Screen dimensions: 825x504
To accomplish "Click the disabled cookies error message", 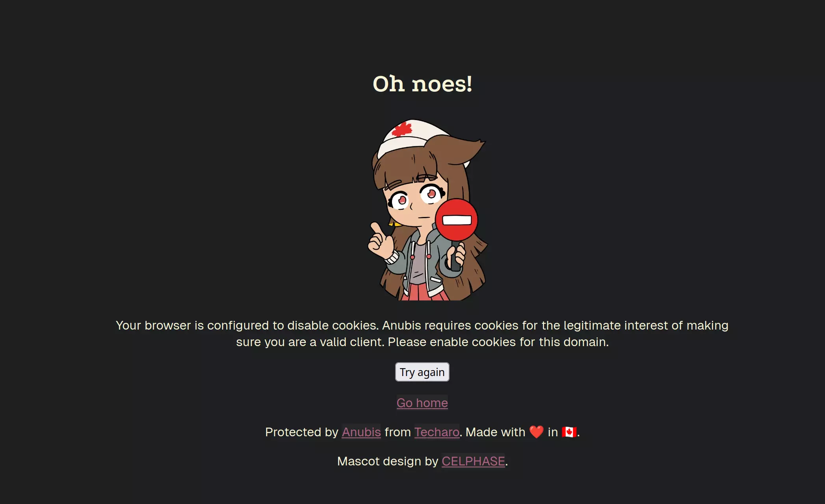I will 422,334.
